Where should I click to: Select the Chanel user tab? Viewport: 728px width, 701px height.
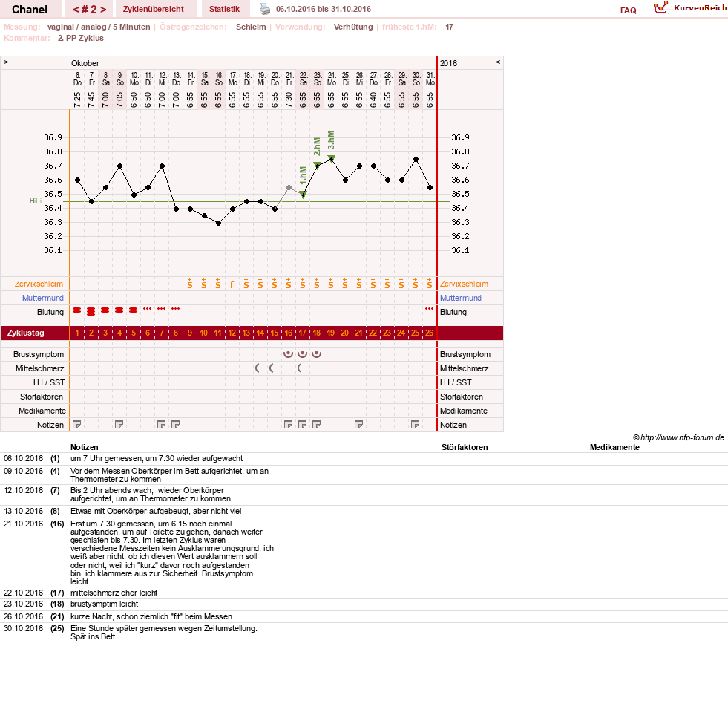30,10
